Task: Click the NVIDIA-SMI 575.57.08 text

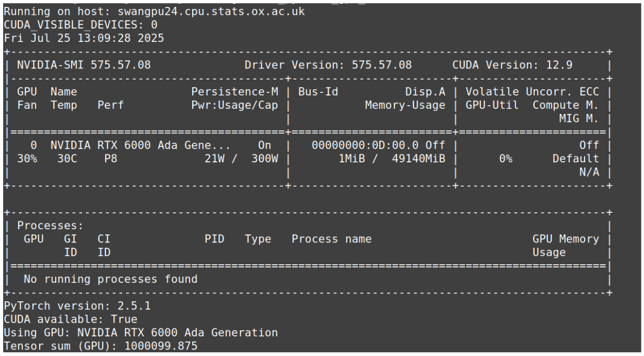Action: (x=83, y=66)
